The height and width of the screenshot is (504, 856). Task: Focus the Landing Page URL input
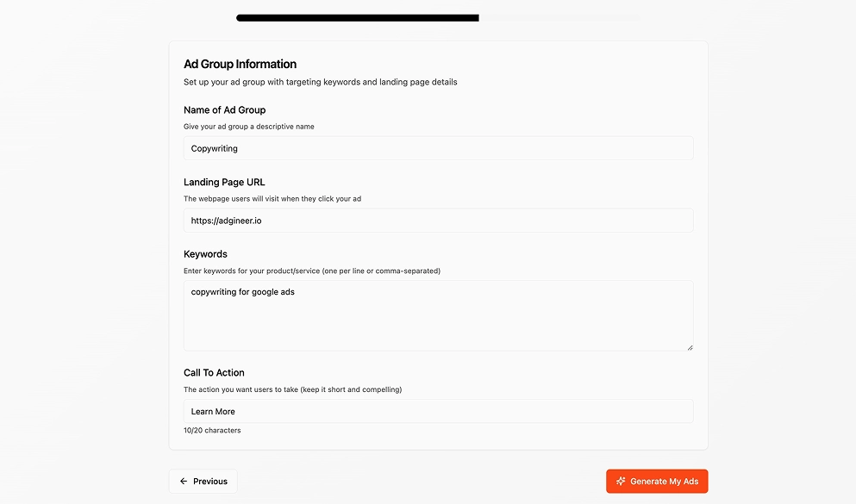pyautogui.click(x=438, y=221)
